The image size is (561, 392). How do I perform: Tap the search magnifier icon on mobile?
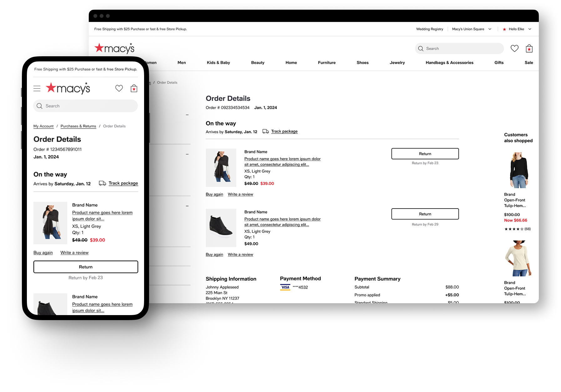[39, 106]
